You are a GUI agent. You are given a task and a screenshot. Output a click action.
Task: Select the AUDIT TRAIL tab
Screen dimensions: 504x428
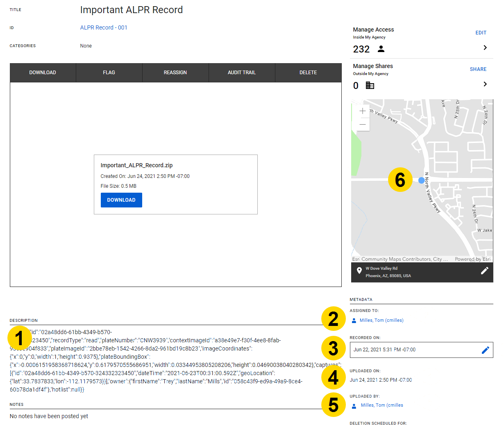pos(242,73)
